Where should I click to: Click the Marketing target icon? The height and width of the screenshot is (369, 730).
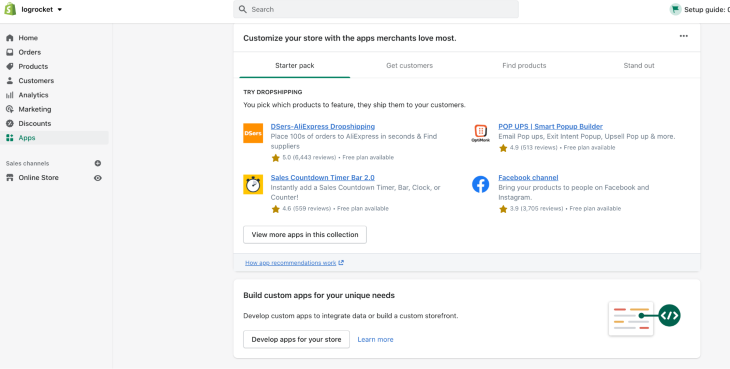click(x=9, y=109)
